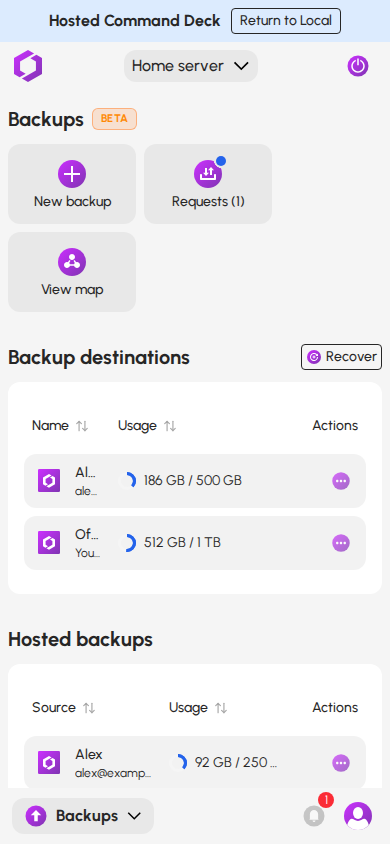Image resolution: width=390 pixels, height=844 pixels.
Task: Click the '512 GB / 1 TB' text
Action: pyautogui.click(x=182, y=543)
